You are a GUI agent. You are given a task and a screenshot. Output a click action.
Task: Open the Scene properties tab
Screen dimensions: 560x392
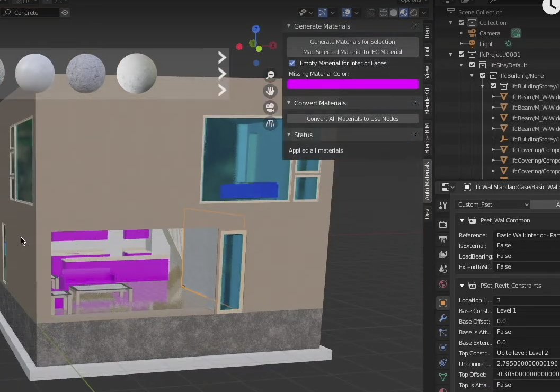coord(443,269)
